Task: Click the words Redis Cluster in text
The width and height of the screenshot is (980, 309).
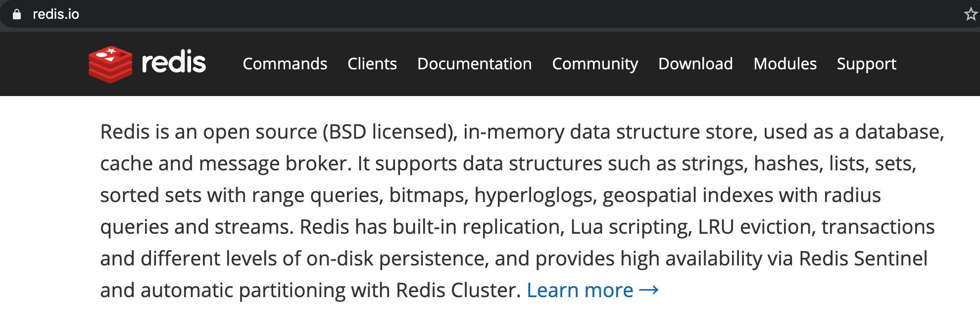Action: pyautogui.click(x=458, y=290)
